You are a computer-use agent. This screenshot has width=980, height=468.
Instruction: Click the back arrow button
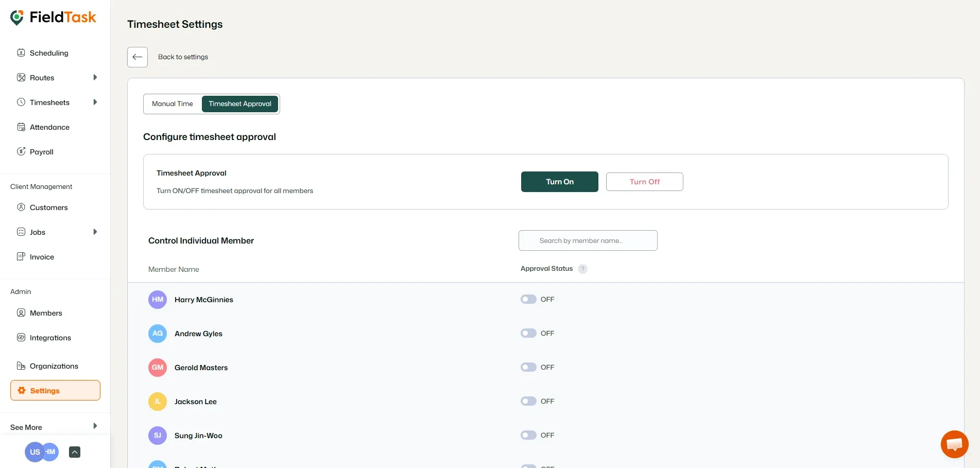click(137, 57)
